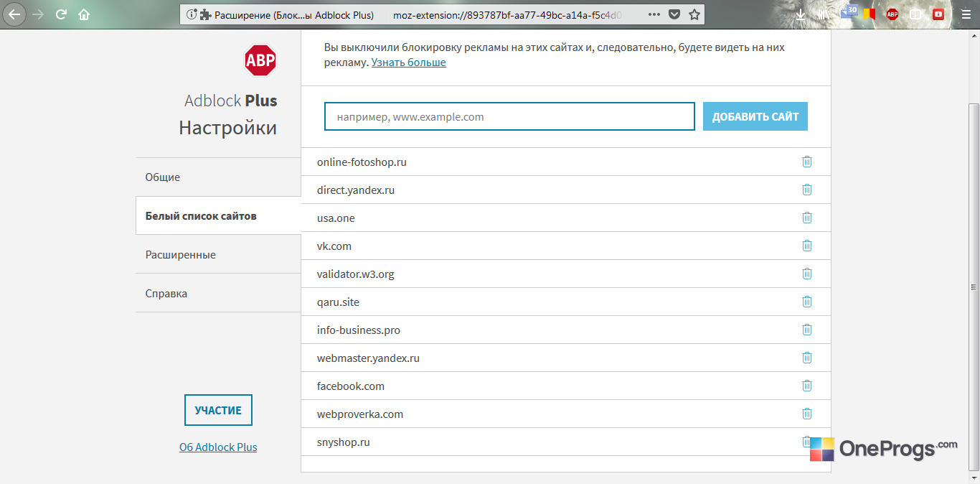The image size is (980, 484).
Task: Bookmark this page with the star icon
Action: pos(694,14)
